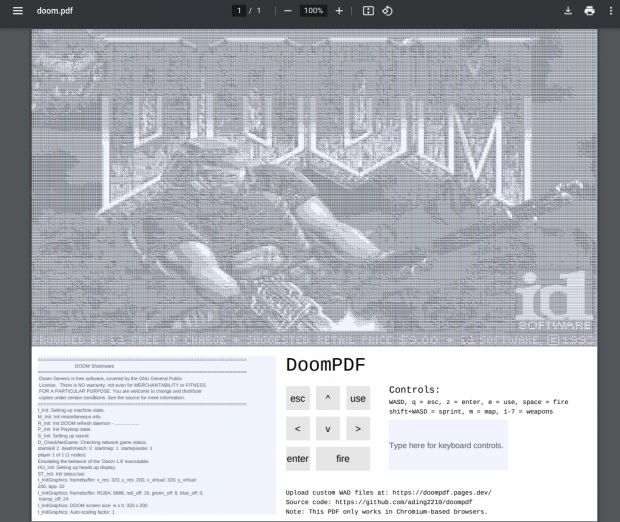
Task: Click the enter game button
Action: coord(298,459)
